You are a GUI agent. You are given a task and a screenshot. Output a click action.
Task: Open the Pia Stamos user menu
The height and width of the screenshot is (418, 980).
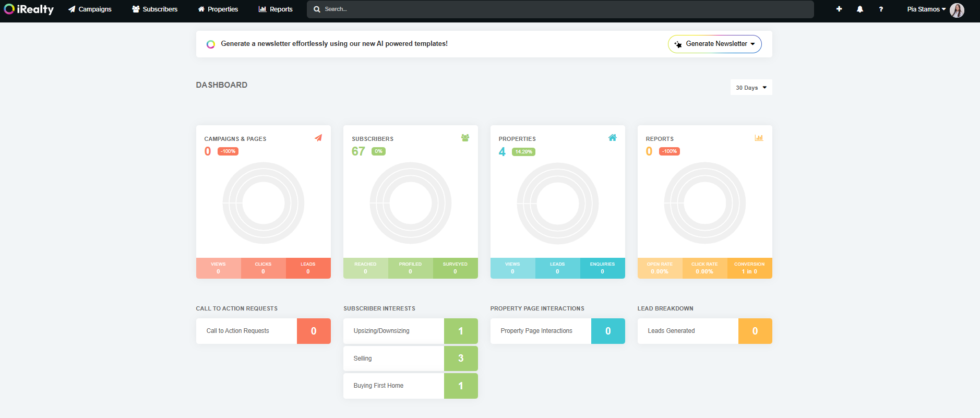coord(926,9)
